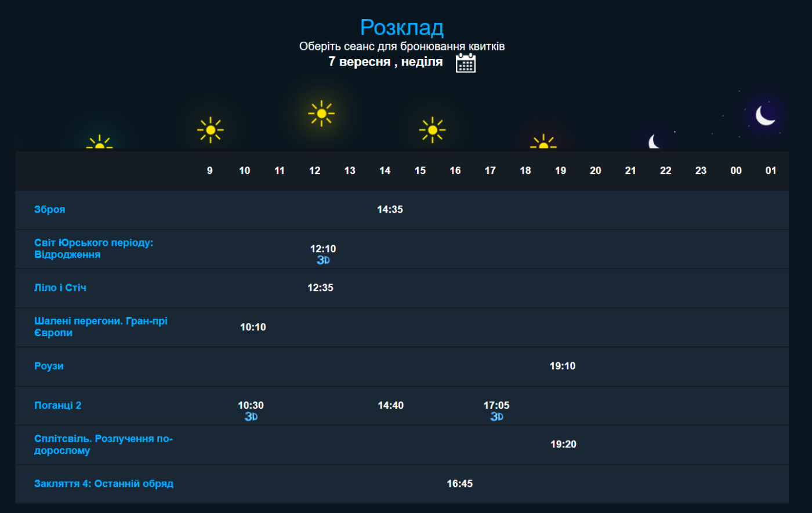812x513 pixels.
Task: Open Закляття 4: Останній обряд link
Action: [x=104, y=483]
